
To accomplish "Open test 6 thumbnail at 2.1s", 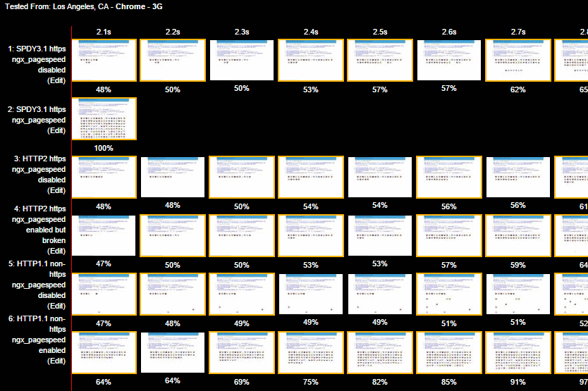I will [x=104, y=352].
